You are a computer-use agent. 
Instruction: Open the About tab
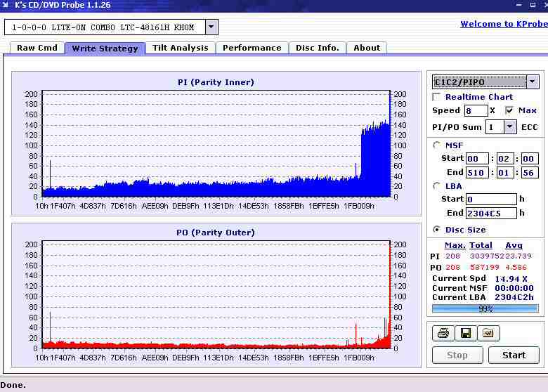367,48
